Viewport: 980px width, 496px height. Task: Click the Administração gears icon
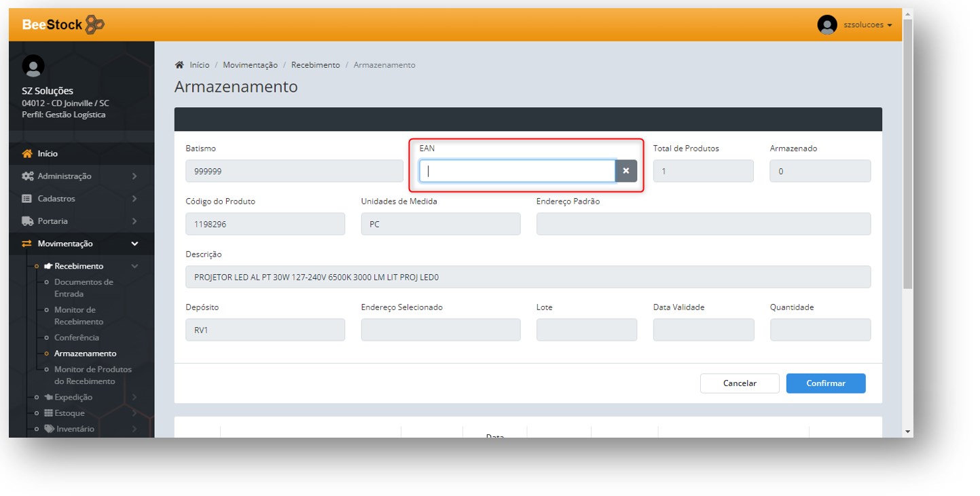coord(27,176)
